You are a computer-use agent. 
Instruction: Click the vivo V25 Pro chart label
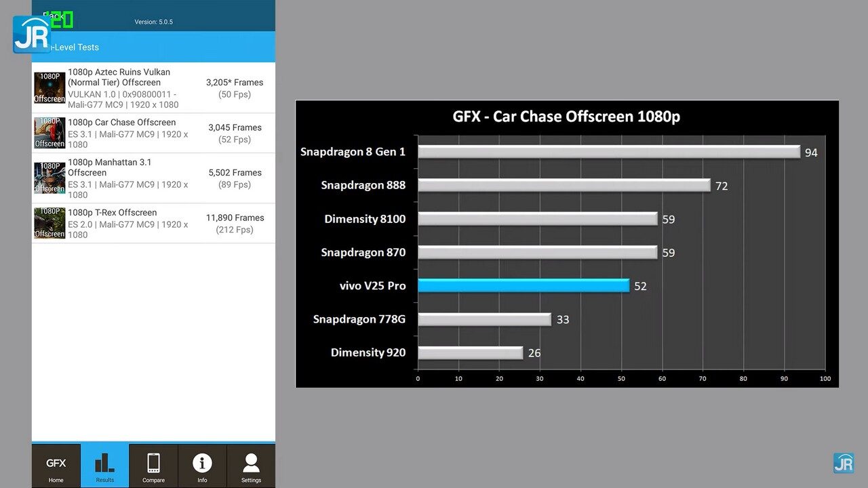coord(372,285)
